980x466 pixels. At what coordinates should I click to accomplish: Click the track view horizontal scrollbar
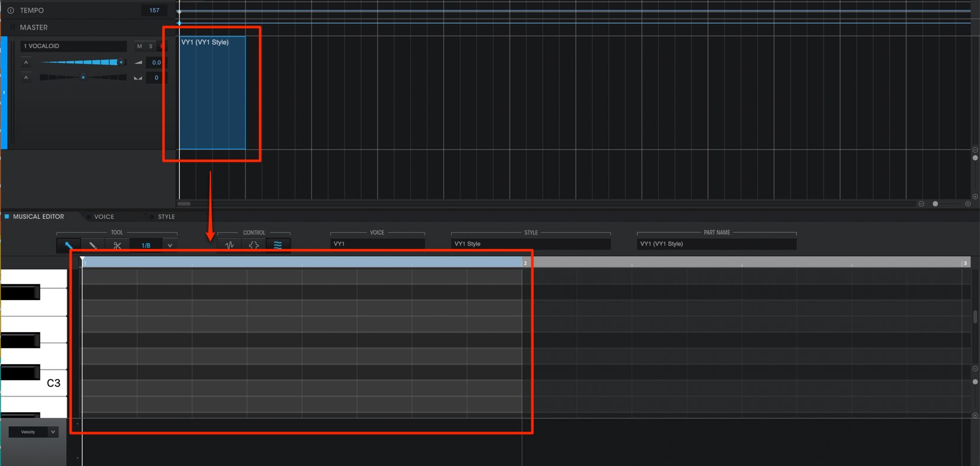[184, 203]
